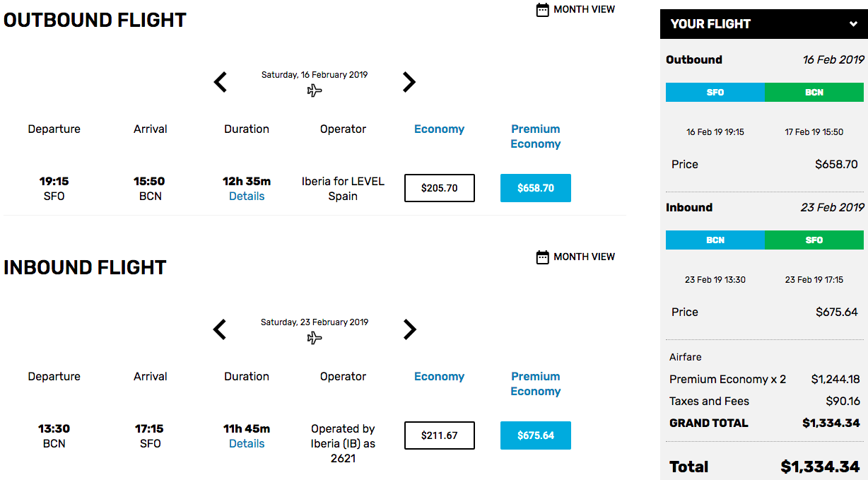This screenshot has width=868, height=480.
Task: Go to previous inbound date arrow
Action: (221, 329)
